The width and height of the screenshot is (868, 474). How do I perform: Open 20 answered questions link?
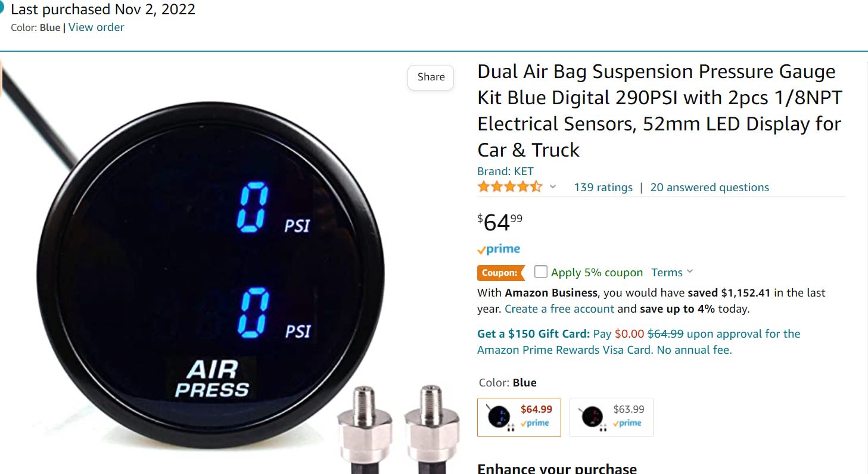point(710,187)
